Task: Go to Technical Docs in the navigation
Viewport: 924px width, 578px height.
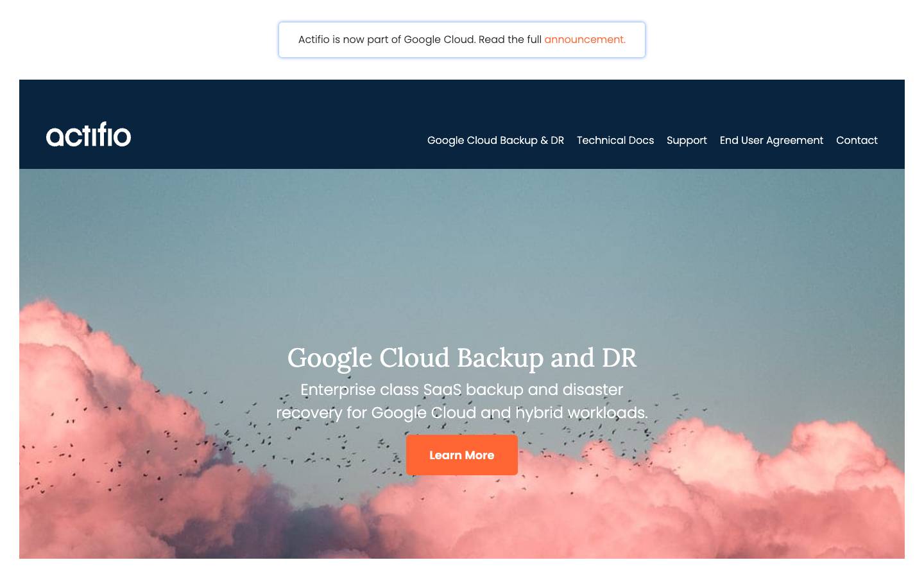Action: [x=615, y=140]
